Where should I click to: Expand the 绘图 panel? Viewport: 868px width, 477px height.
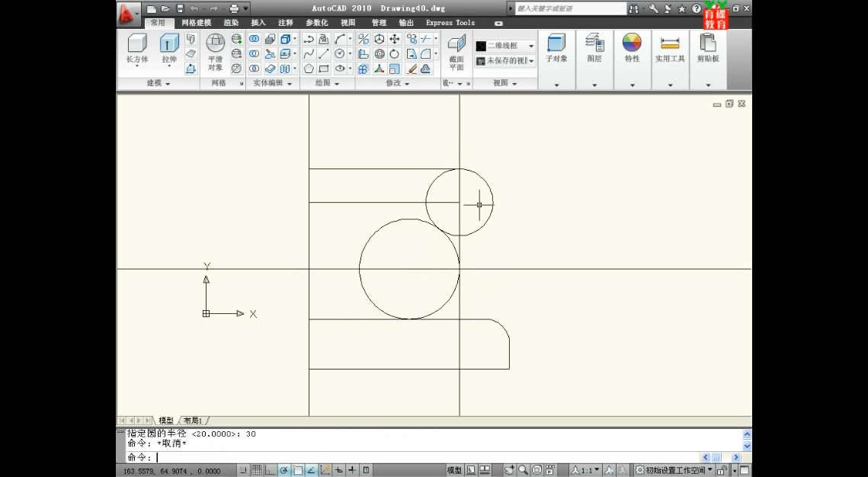point(327,83)
